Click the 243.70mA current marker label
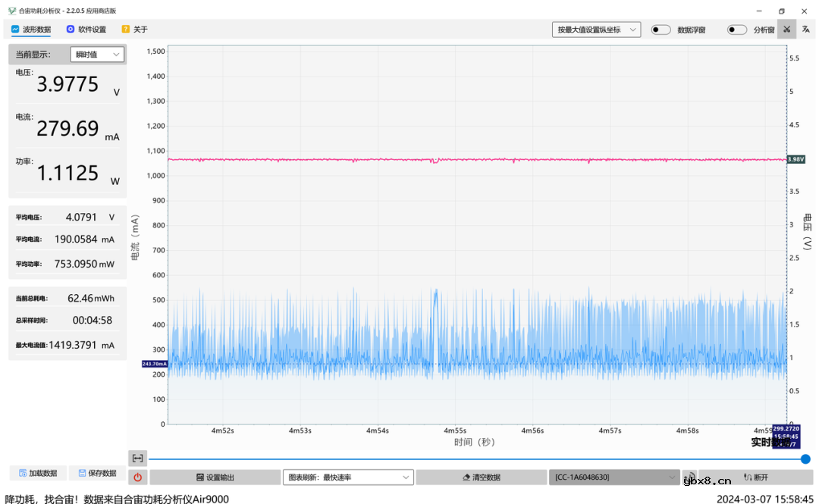Screen dimensions: 819x504 point(154,364)
